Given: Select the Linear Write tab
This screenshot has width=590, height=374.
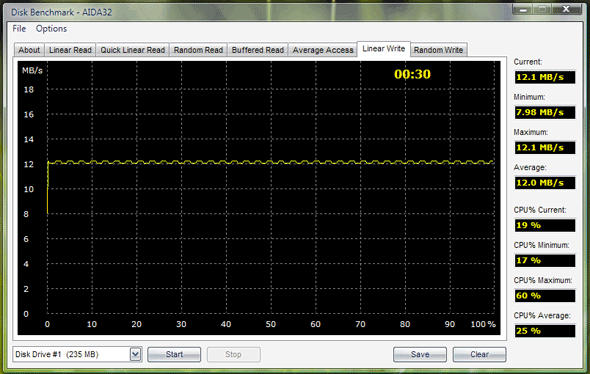Looking at the screenshot, I should pos(383,49).
